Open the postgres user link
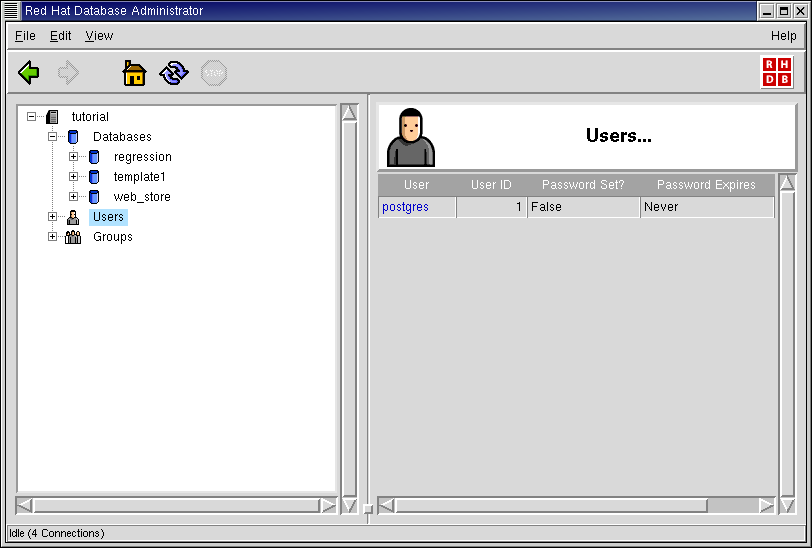This screenshot has width=812, height=548. coord(405,207)
